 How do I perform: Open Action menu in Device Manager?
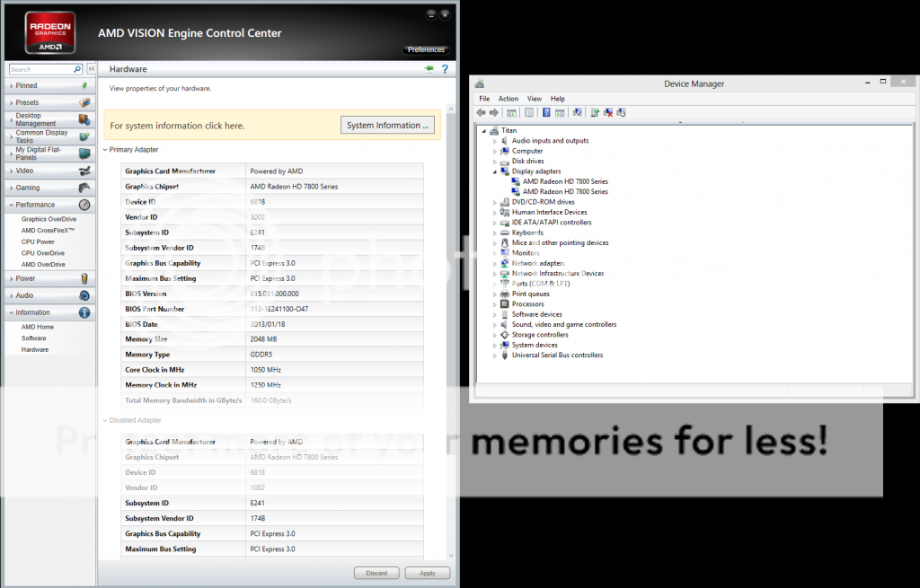point(509,99)
